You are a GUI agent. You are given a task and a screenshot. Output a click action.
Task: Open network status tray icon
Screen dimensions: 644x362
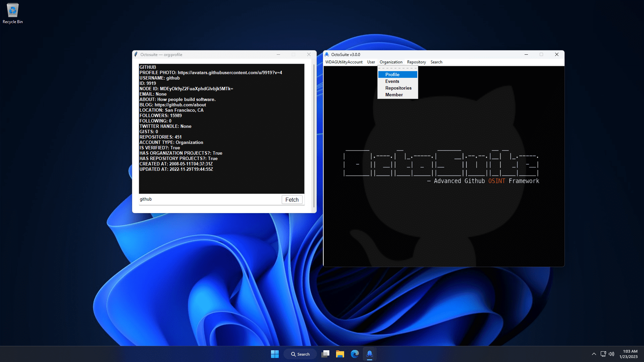(x=603, y=354)
